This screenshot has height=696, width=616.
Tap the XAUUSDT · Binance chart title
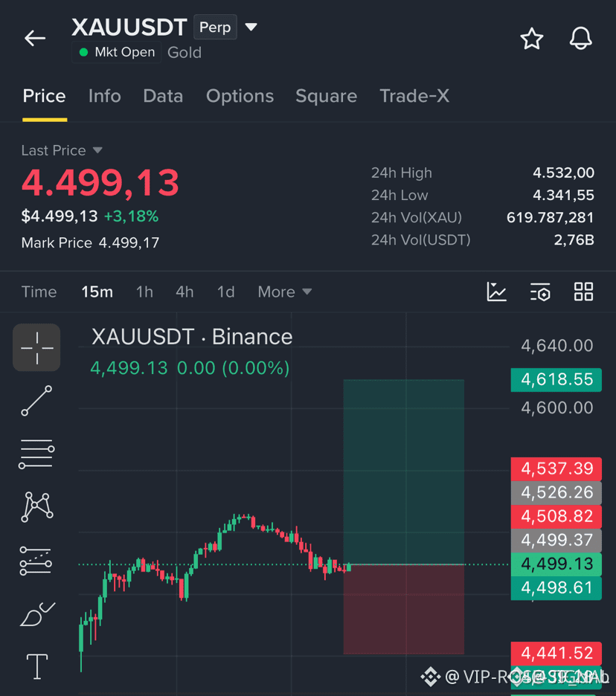coord(192,337)
